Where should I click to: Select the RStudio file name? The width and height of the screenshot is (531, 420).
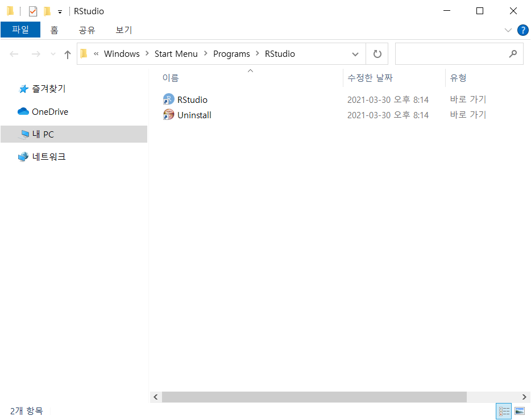(x=192, y=100)
